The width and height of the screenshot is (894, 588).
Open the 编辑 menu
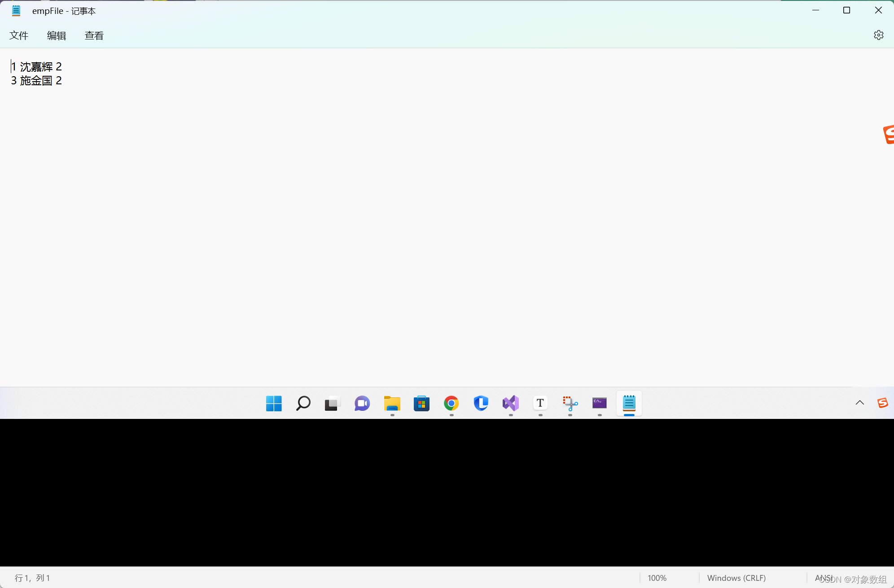tap(57, 35)
